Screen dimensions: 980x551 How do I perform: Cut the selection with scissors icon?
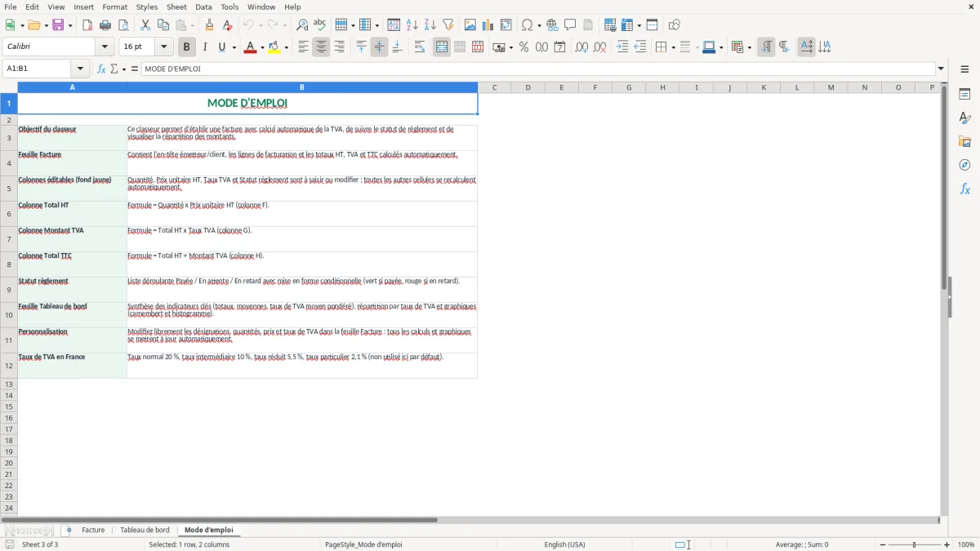click(x=145, y=25)
